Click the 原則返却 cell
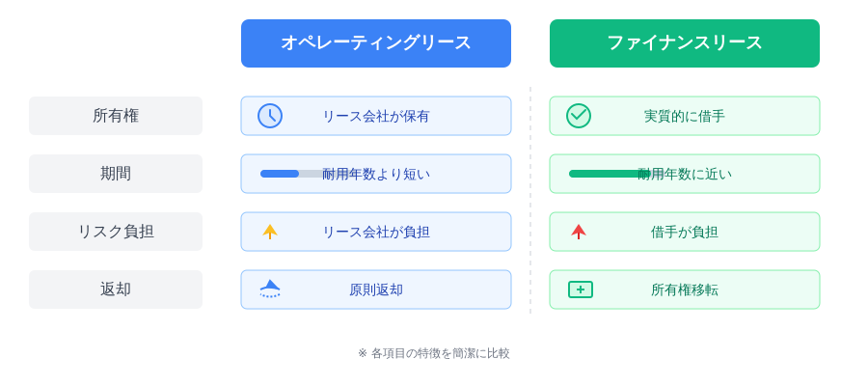The width and height of the screenshot is (868, 386). 376,289
